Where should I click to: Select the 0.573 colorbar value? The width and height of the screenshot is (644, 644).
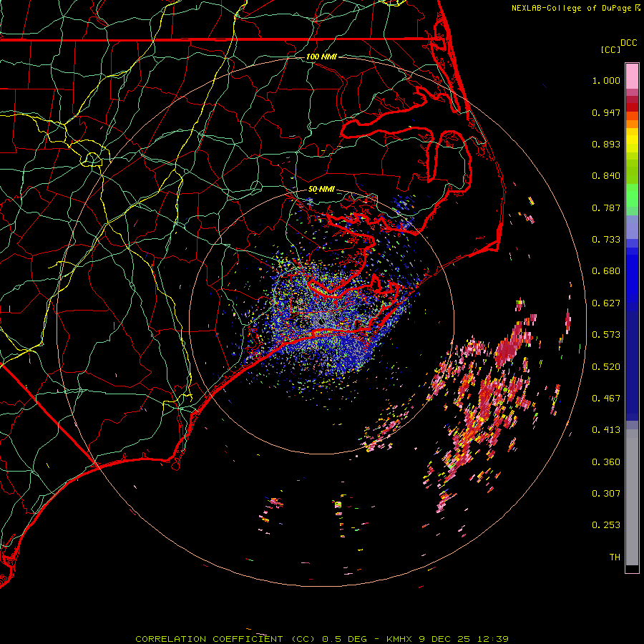pyautogui.click(x=606, y=335)
